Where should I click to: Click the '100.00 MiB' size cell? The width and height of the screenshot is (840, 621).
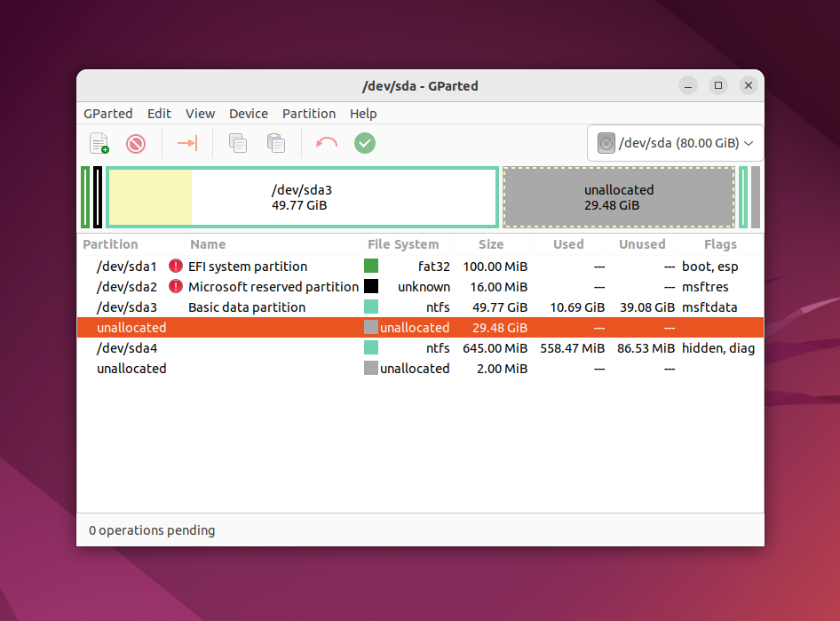495,267
